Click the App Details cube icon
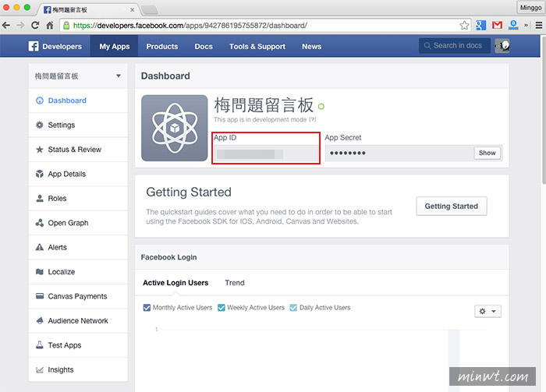Screen dimensions: 546x392 point(40,174)
